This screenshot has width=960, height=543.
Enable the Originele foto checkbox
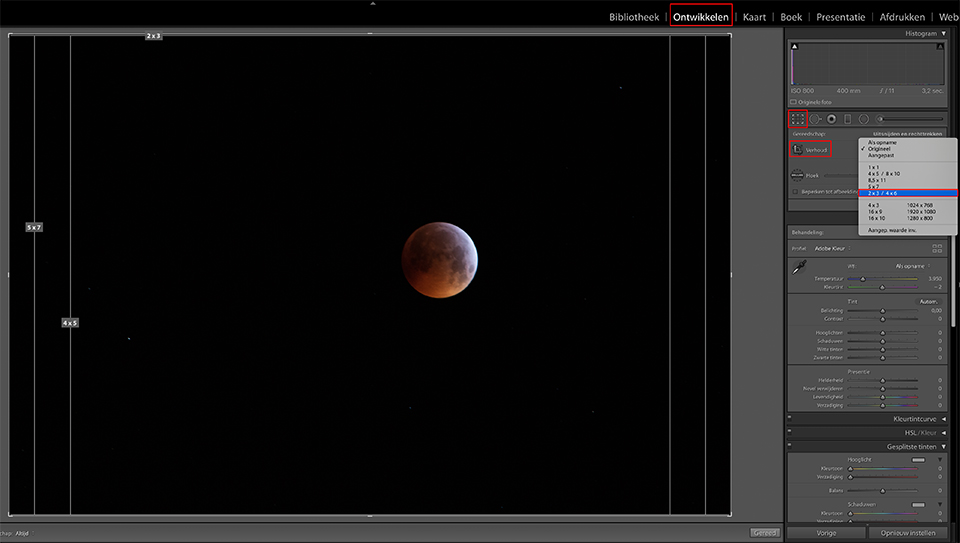pos(793,102)
